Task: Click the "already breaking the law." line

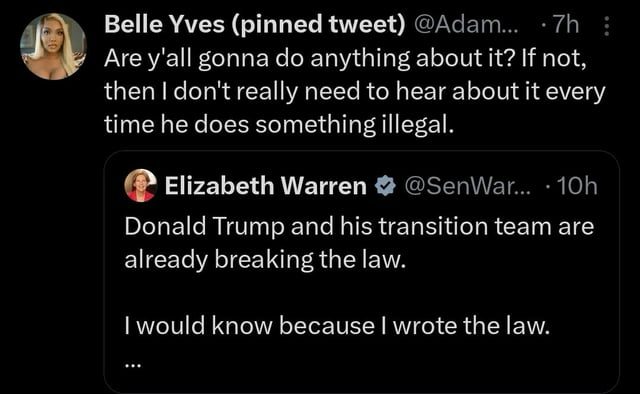Action: 266,259
